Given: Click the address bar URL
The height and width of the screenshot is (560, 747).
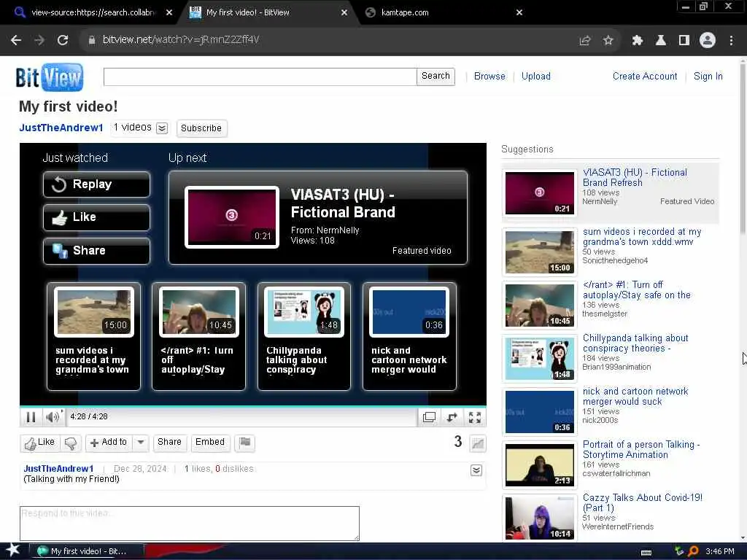Looking at the screenshot, I should (x=181, y=40).
